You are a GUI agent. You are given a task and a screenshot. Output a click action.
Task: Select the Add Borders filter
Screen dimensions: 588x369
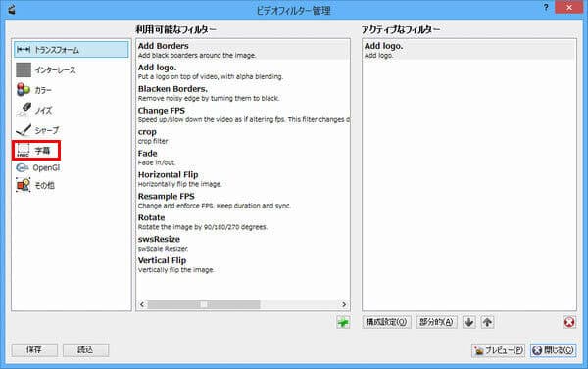[243, 50]
